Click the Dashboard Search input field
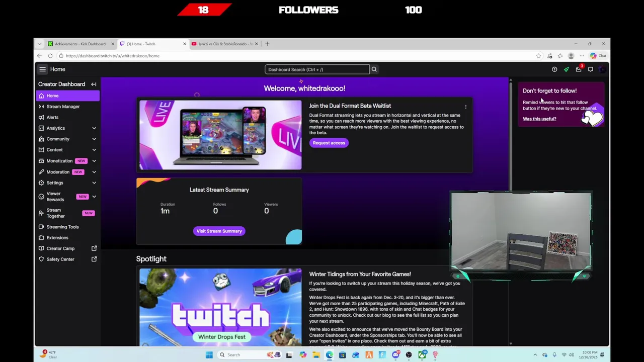The width and height of the screenshot is (644, 362). coord(317,69)
